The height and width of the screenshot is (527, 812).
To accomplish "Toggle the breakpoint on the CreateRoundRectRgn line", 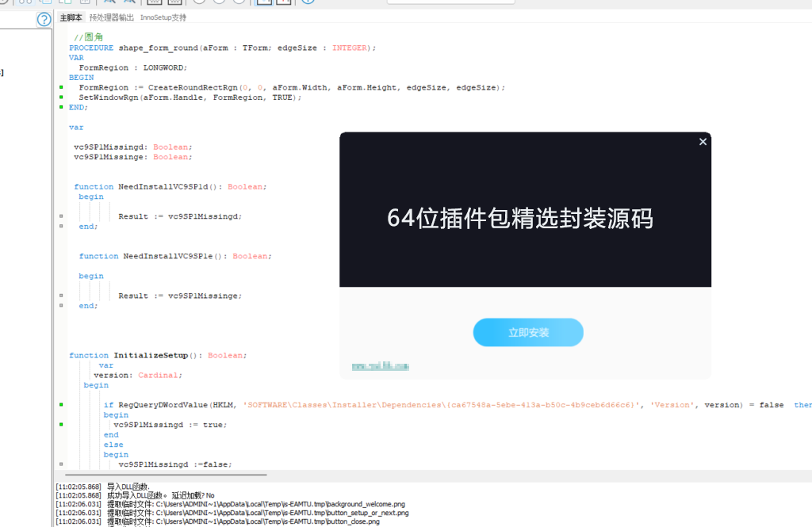I will pos(61,87).
